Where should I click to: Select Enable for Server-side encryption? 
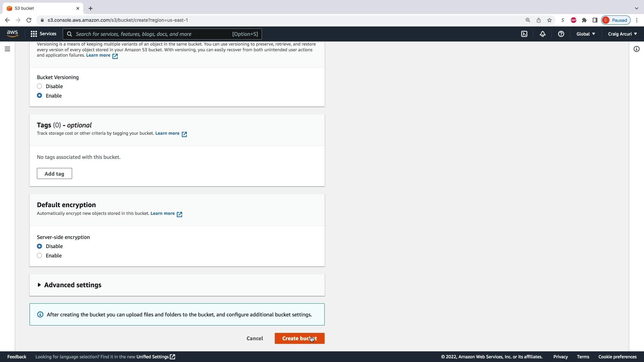40,256
